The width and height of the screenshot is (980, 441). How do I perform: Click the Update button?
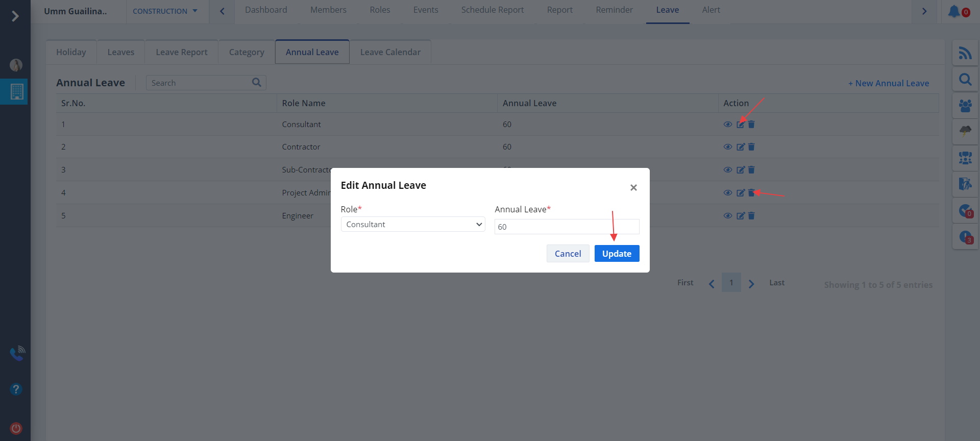click(x=617, y=254)
